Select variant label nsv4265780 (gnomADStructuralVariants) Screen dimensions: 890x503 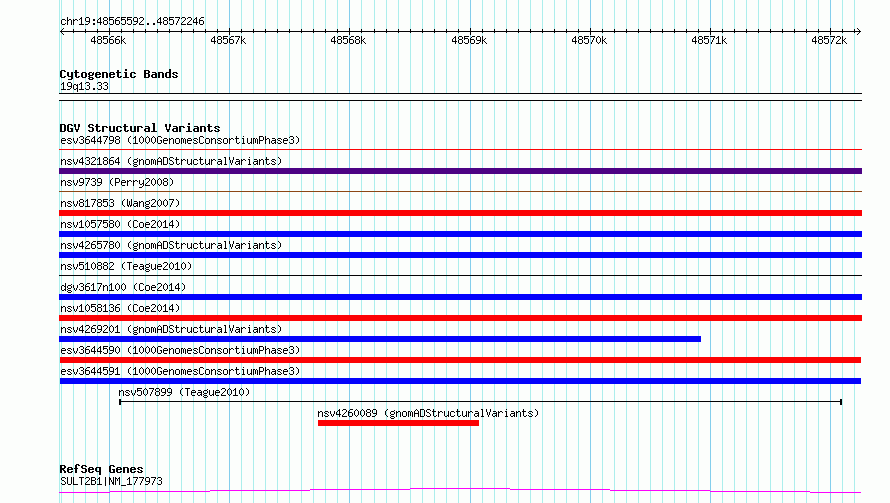coord(171,245)
